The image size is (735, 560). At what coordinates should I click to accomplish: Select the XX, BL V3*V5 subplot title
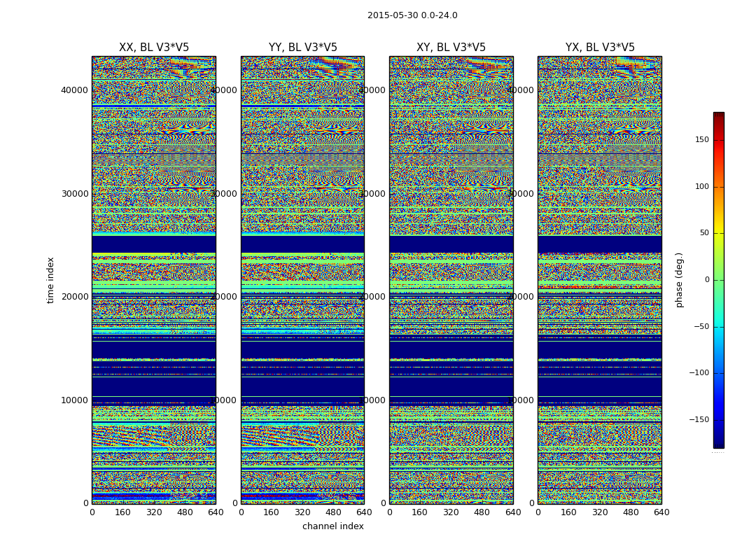tap(154, 48)
